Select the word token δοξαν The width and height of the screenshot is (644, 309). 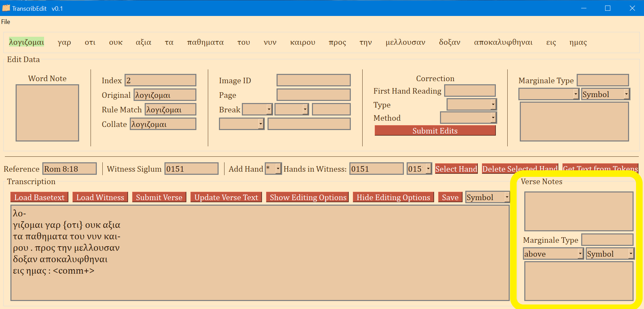449,42
